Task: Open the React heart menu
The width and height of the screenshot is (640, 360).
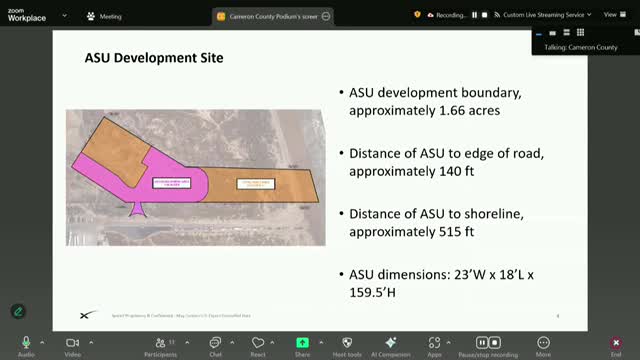Action: 258,347
